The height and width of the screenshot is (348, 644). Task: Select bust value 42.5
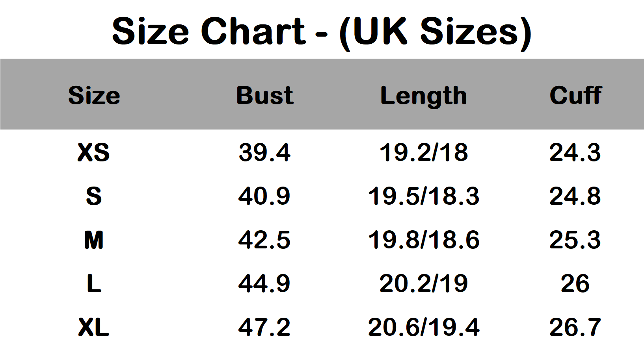[x=264, y=240]
